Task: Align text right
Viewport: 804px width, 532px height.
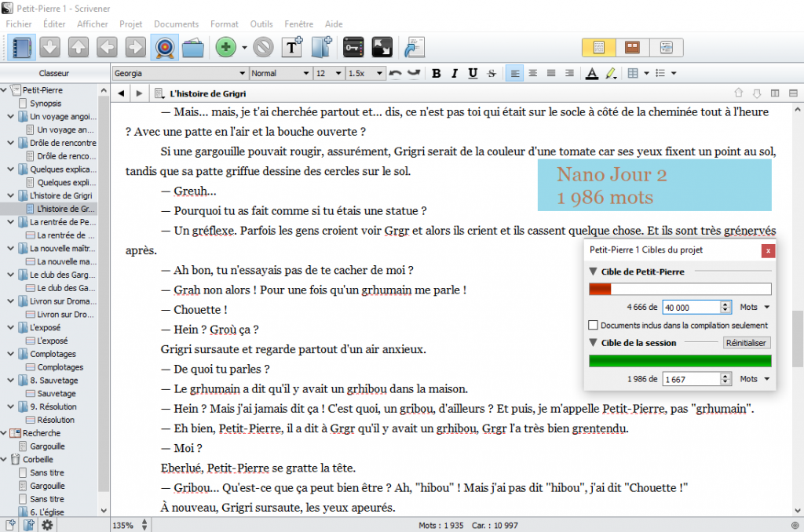Action: pyautogui.click(x=569, y=73)
